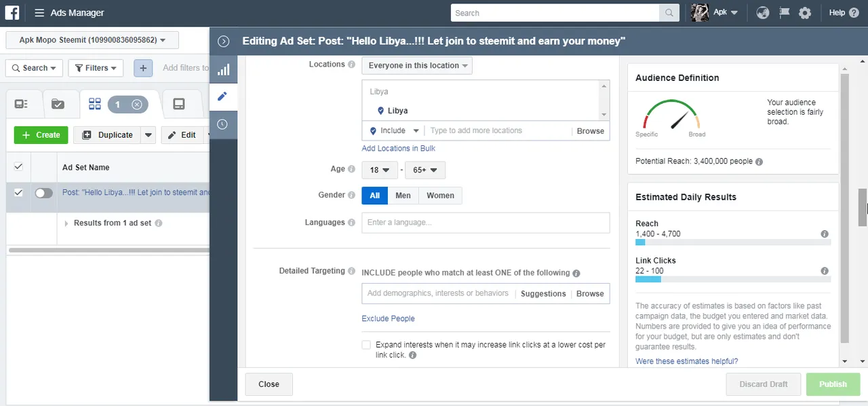868x406 pixels.
Task: Click the top bar Search field
Action: point(555,13)
